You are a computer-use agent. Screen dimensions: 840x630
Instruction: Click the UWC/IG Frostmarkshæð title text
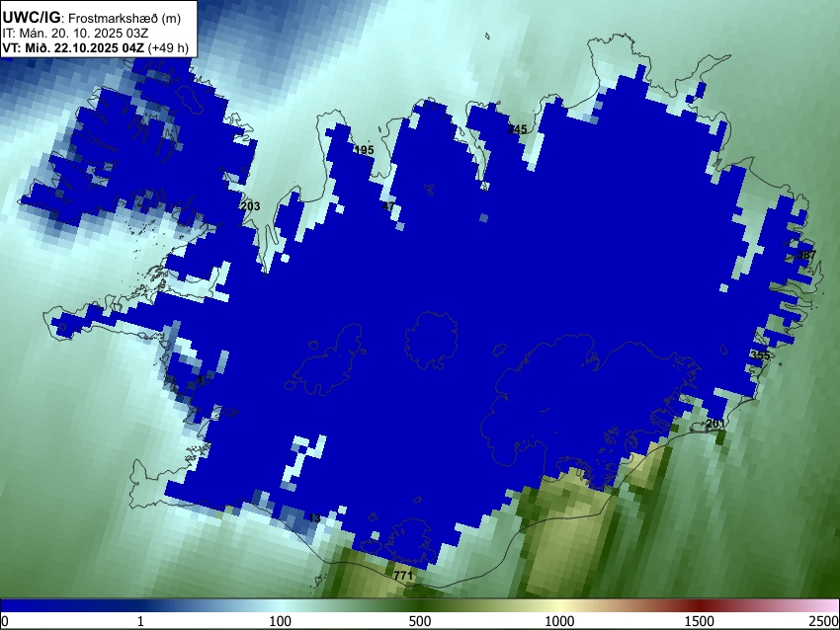[x=92, y=18]
